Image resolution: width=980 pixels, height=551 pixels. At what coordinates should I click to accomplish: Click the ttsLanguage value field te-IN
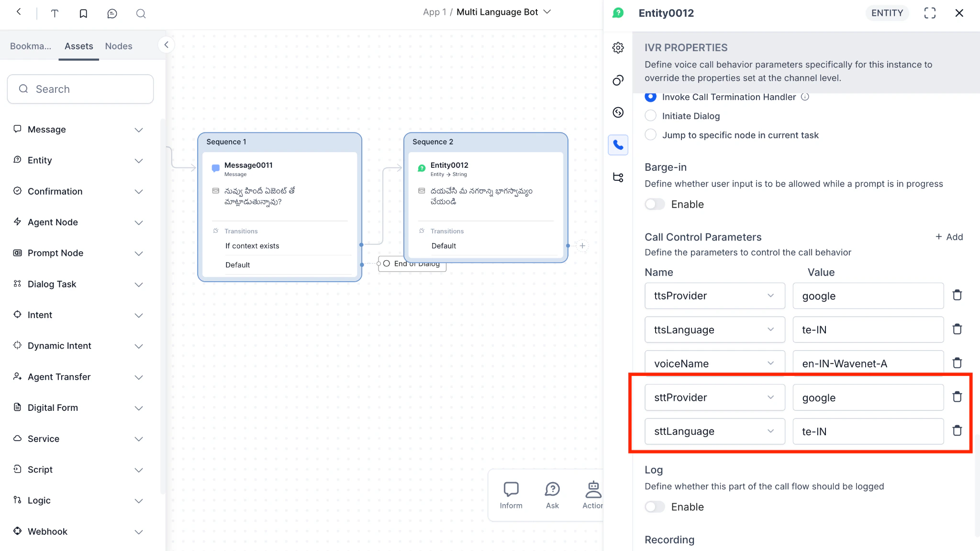(x=868, y=330)
